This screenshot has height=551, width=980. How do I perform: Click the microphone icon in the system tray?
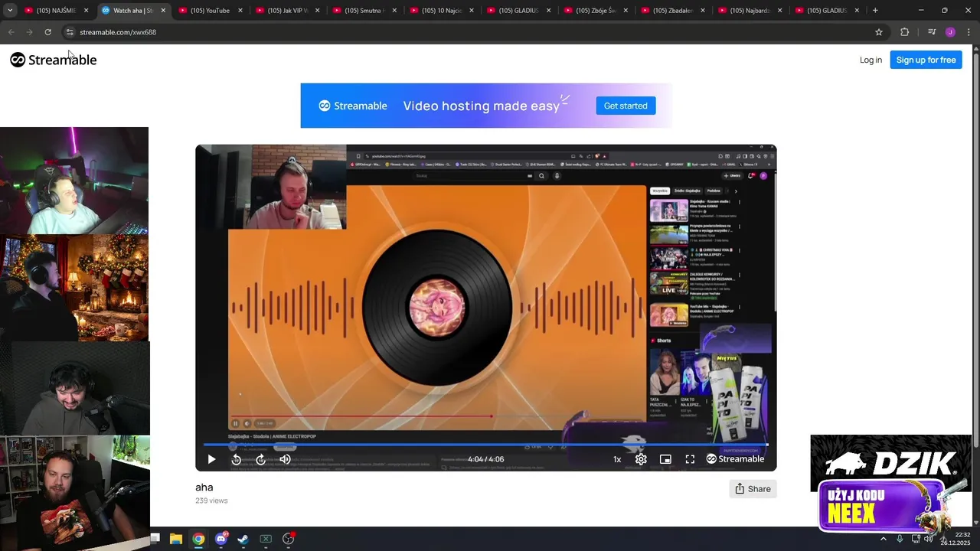pos(900,539)
